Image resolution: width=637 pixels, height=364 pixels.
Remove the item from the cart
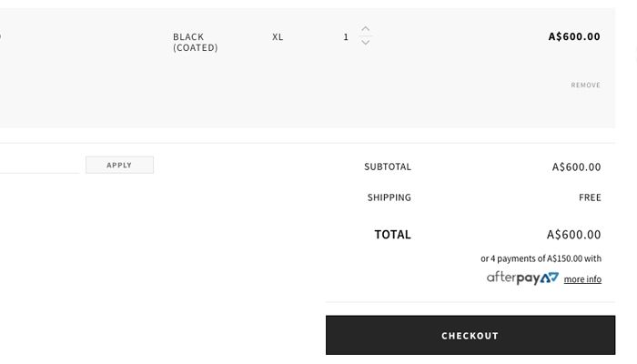tap(585, 85)
